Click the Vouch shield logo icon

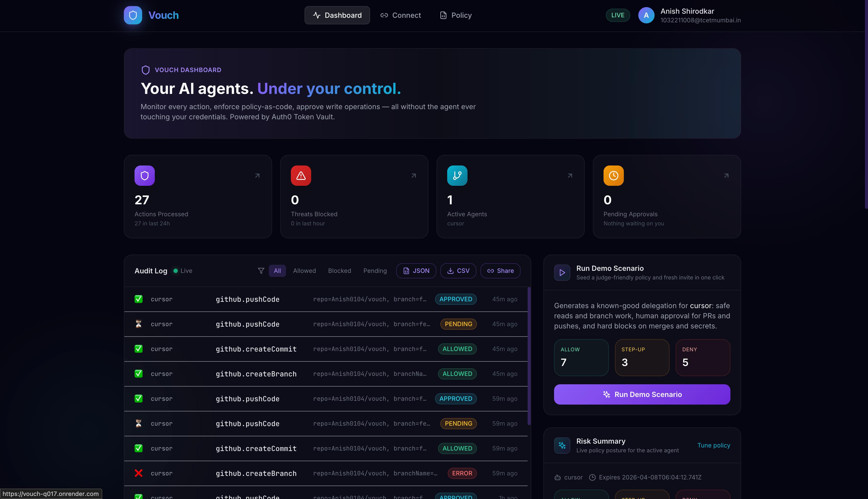133,15
